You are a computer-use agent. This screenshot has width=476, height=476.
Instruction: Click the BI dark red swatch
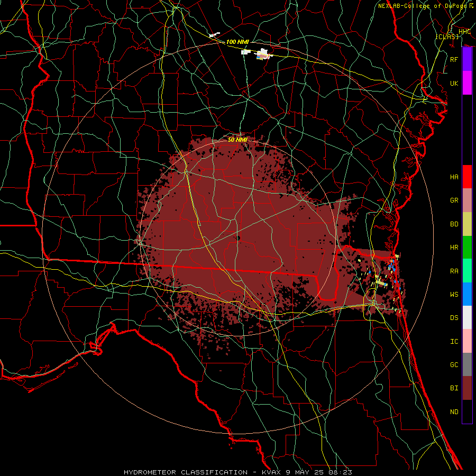tap(467, 388)
